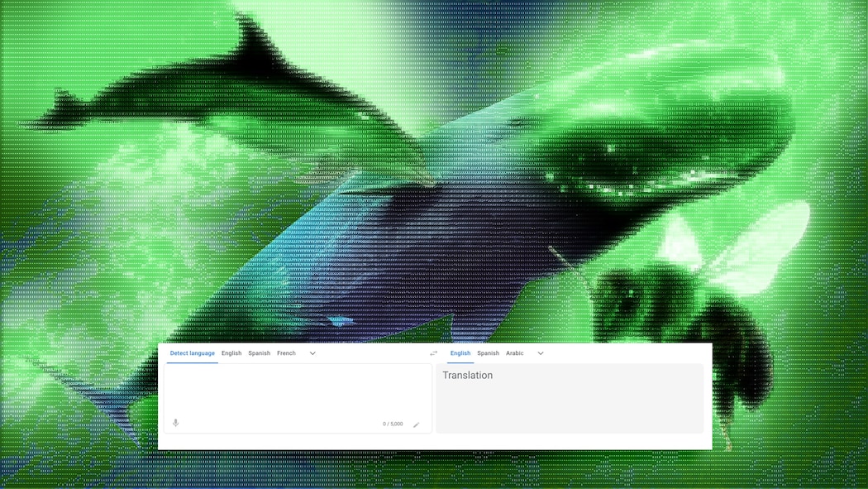Set the target language to English

click(x=460, y=352)
